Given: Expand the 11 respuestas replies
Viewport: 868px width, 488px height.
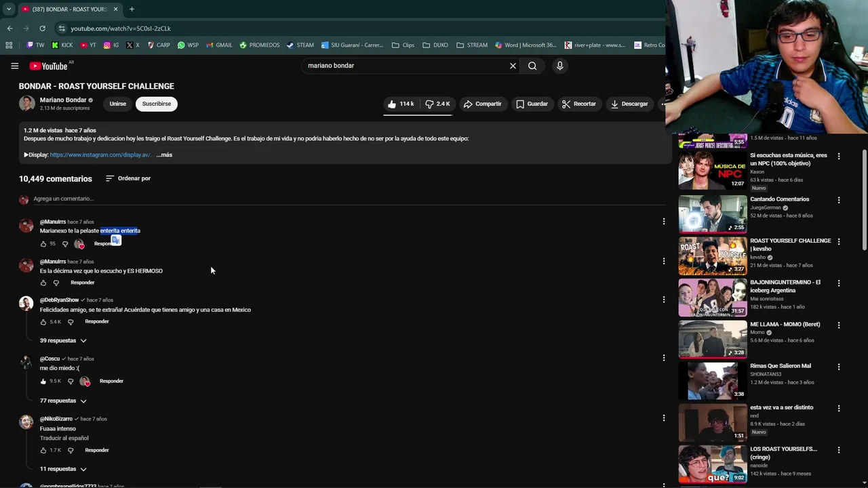Looking at the screenshot, I should coord(63,469).
